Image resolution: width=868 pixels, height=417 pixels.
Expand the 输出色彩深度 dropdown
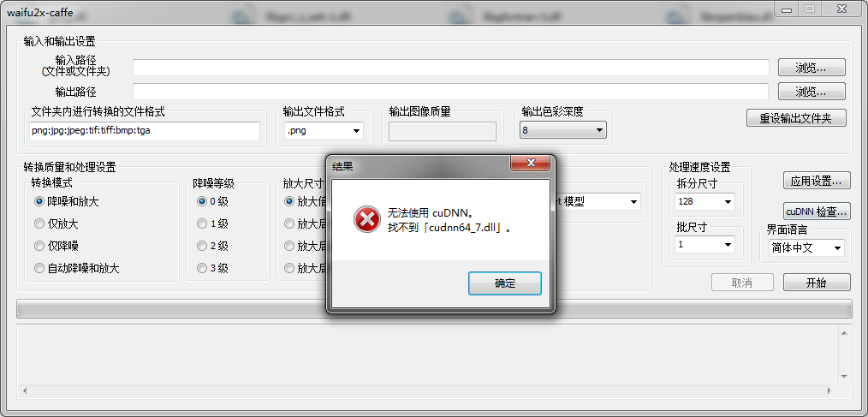coord(563,130)
